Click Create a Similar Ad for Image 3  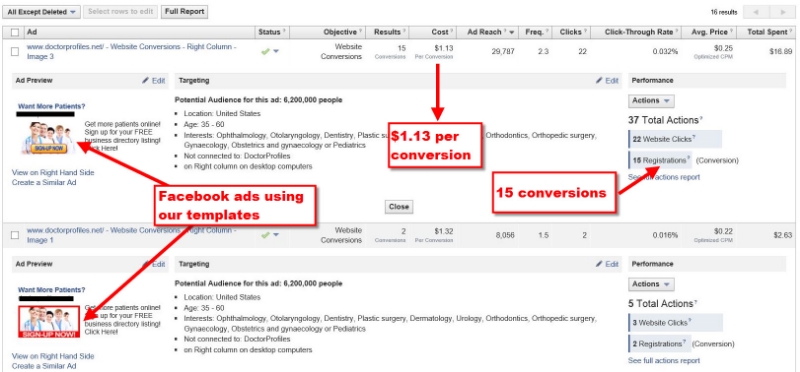[x=44, y=182]
